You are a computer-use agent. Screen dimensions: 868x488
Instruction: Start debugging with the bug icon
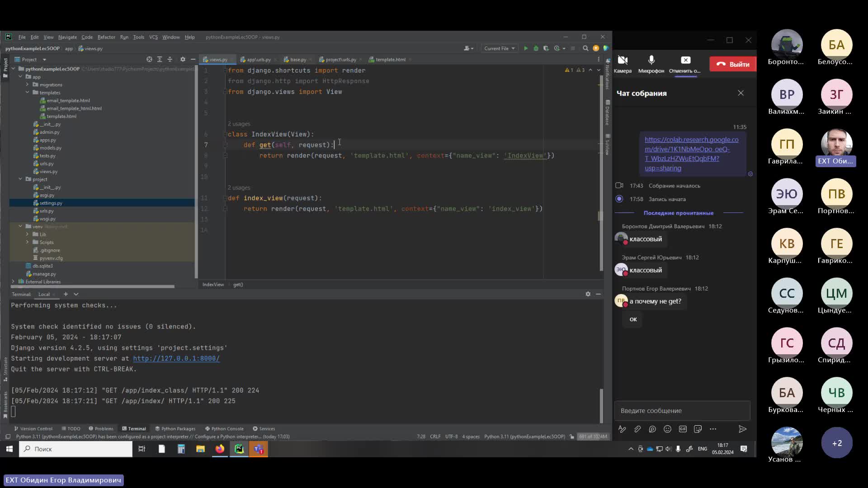click(x=536, y=48)
